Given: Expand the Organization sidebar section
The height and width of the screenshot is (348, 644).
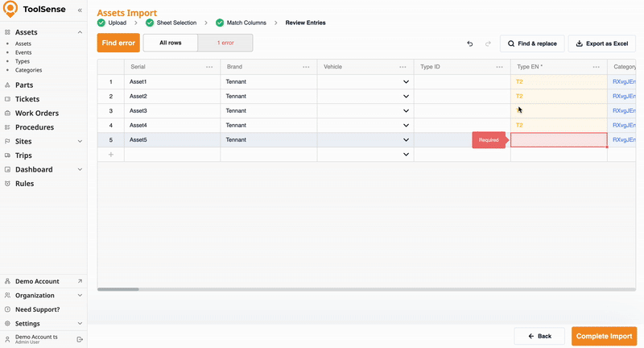Looking at the screenshot, I should pyautogui.click(x=80, y=296).
